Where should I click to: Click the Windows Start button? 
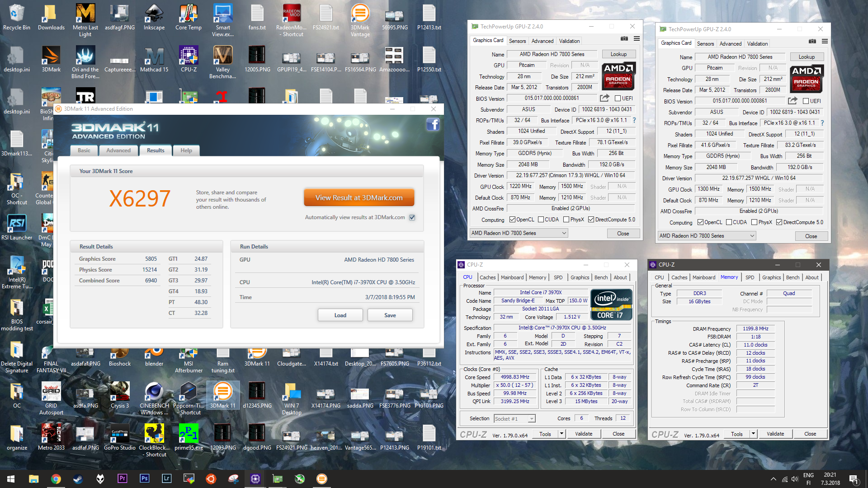click(11, 479)
